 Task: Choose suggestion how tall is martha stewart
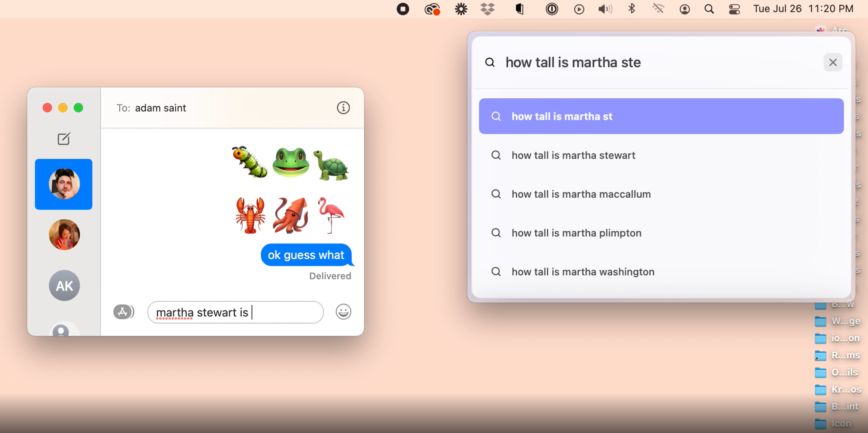click(573, 155)
